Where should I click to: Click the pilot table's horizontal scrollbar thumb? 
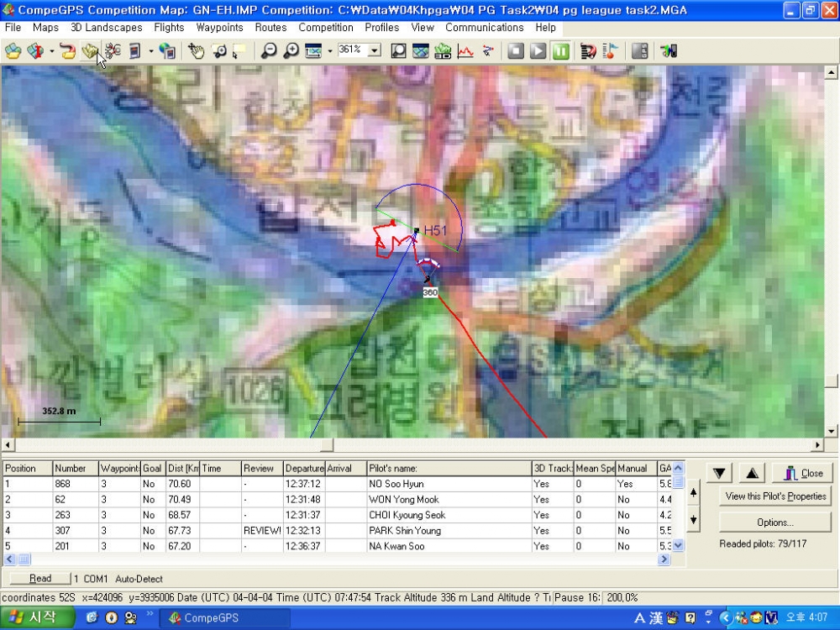24,559
